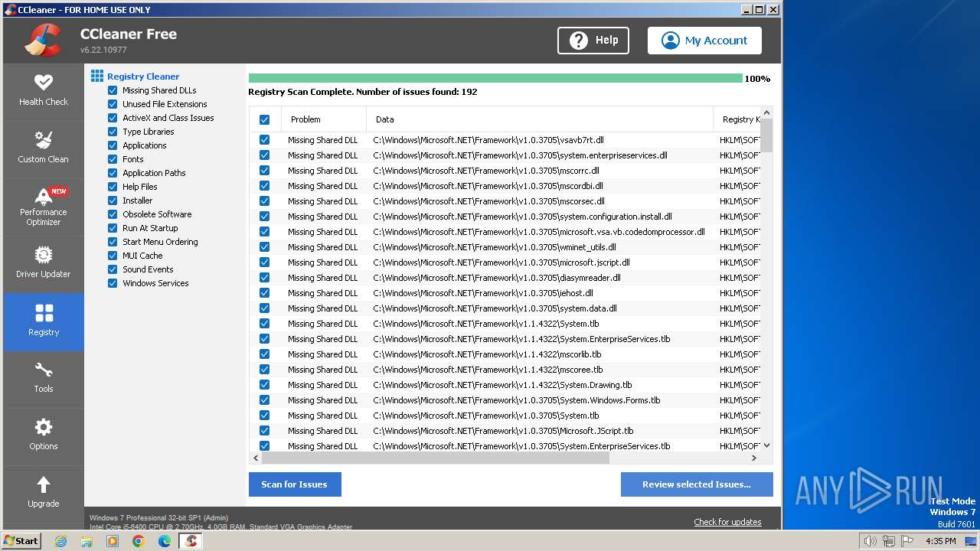The height and width of the screenshot is (551, 980).
Task: Toggle Run At Startup checkbox
Action: (113, 228)
